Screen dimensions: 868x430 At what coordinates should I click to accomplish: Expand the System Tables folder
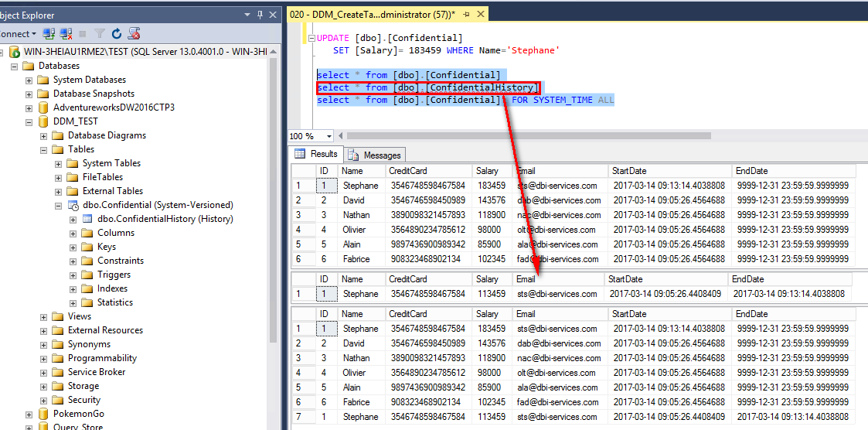59,163
